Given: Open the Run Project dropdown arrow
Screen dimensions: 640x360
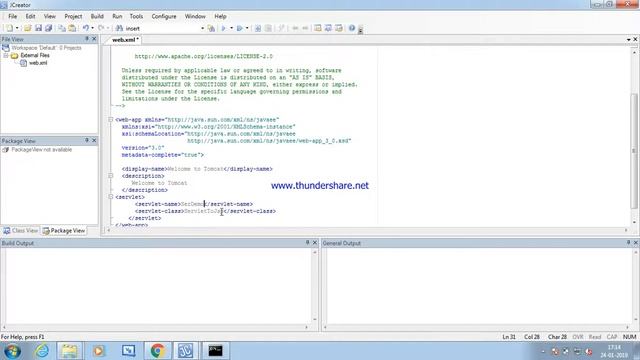Looking at the screenshot, I should [x=231, y=28].
